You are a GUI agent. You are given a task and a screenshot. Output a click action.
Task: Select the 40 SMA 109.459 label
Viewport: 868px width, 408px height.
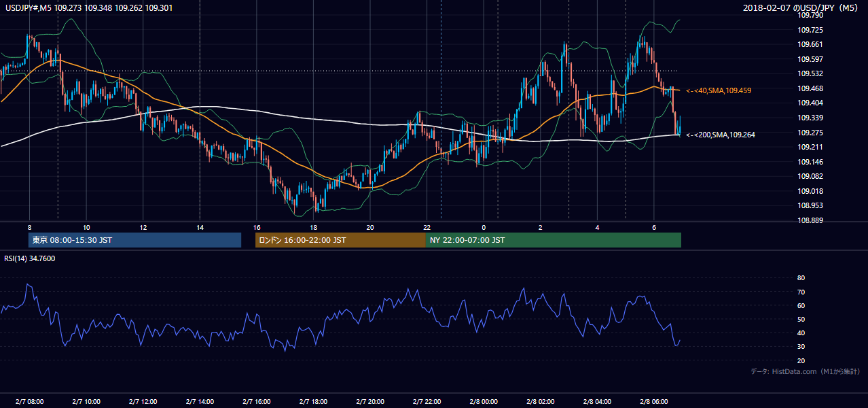pyautogui.click(x=719, y=90)
